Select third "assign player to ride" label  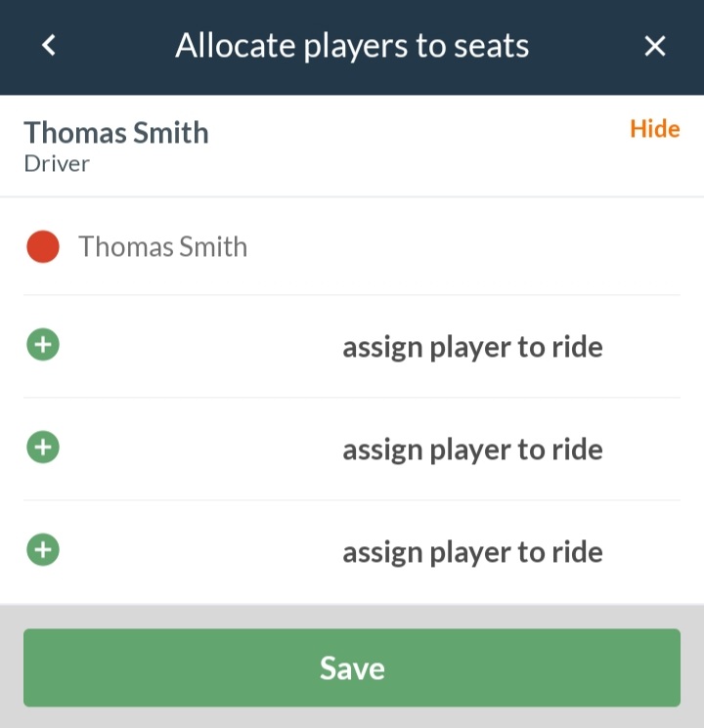pyautogui.click(x=472, y=552)
